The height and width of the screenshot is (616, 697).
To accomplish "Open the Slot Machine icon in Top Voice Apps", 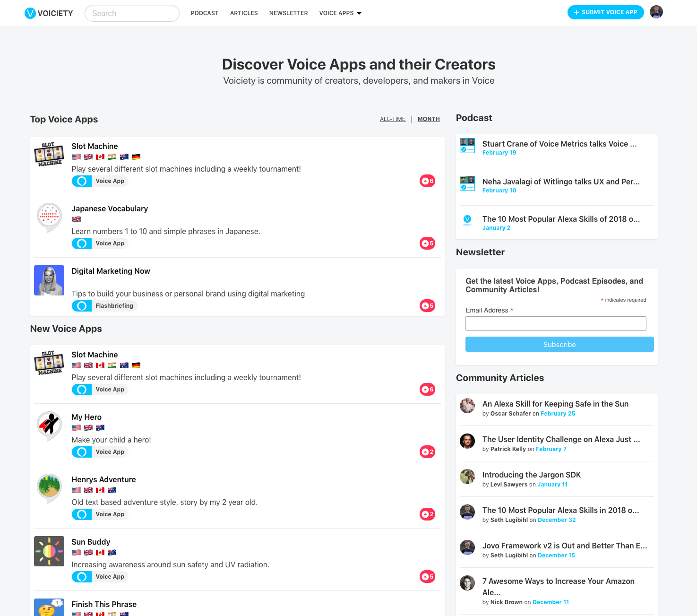I will 49,155.
